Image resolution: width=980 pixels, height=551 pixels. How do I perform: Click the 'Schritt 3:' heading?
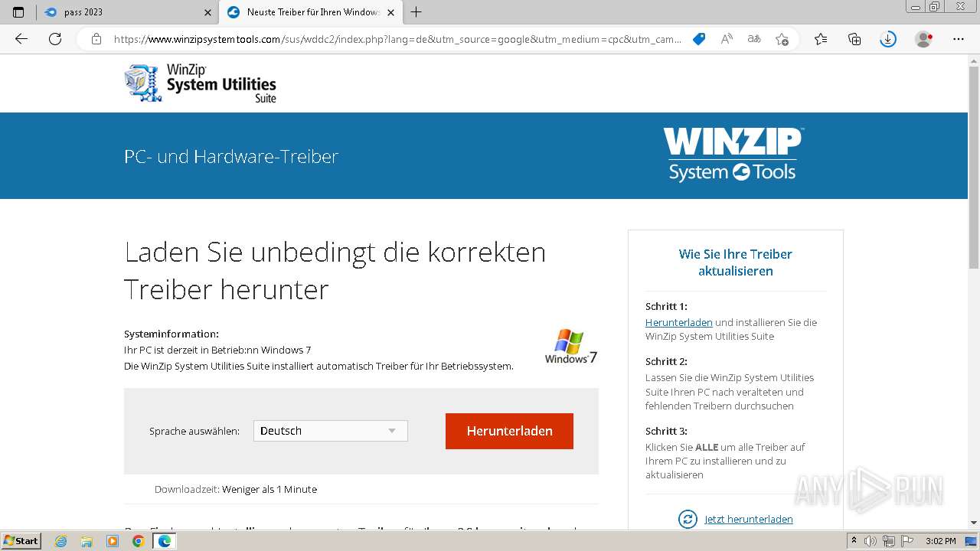click(666, 431)
